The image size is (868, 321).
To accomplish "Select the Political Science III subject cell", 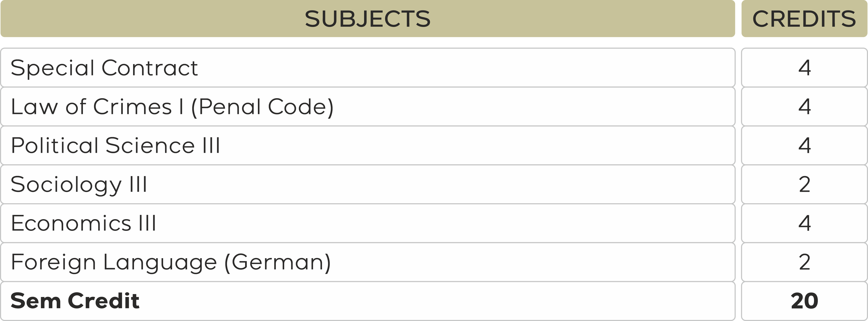I will (x=115, y=146).
